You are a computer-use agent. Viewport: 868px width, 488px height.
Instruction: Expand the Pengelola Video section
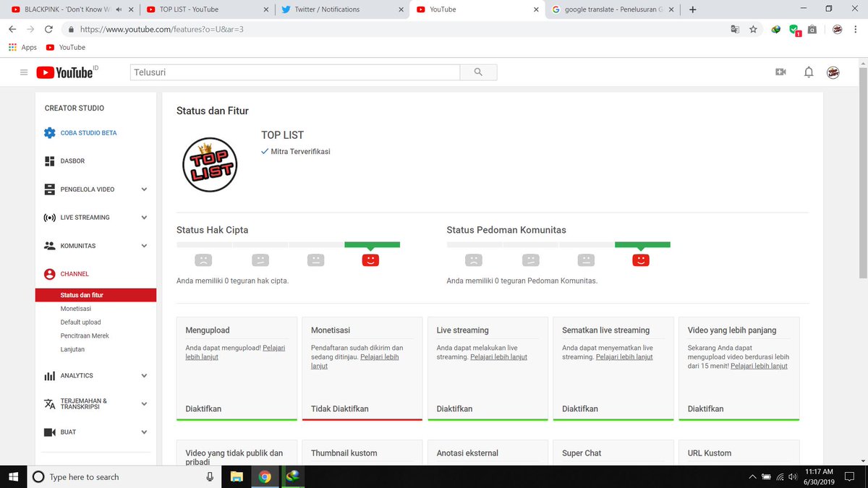point(144,189)
